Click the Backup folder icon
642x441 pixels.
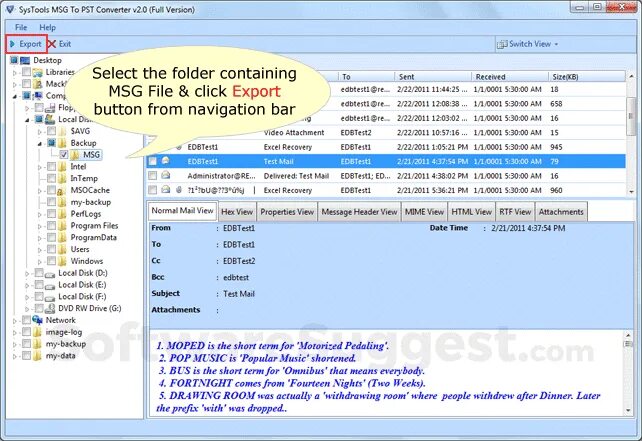click(62, 143)
